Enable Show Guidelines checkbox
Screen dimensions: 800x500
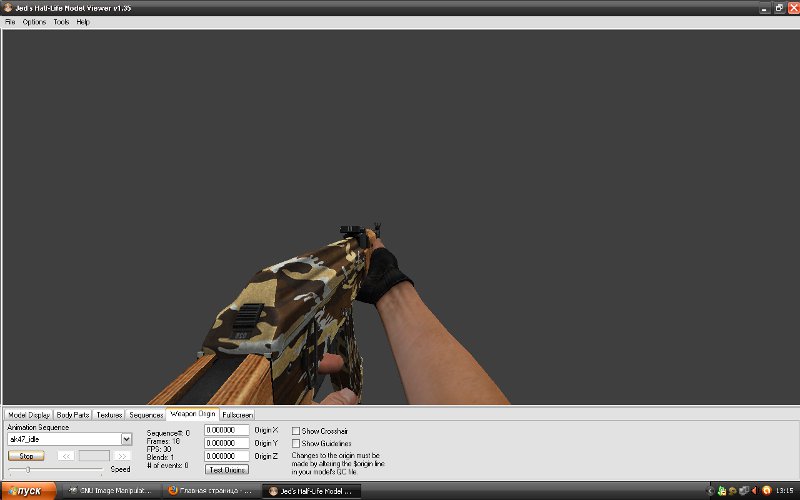pos(296,443)
